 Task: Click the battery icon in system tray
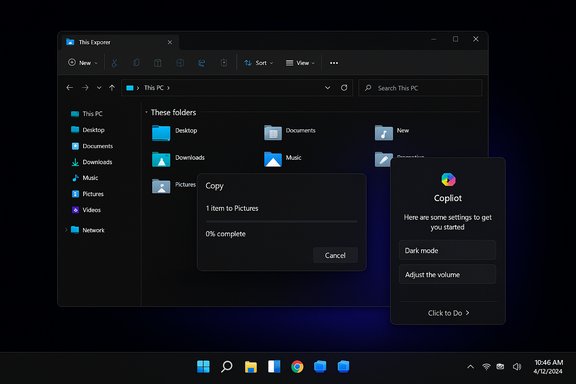[500, 367]
